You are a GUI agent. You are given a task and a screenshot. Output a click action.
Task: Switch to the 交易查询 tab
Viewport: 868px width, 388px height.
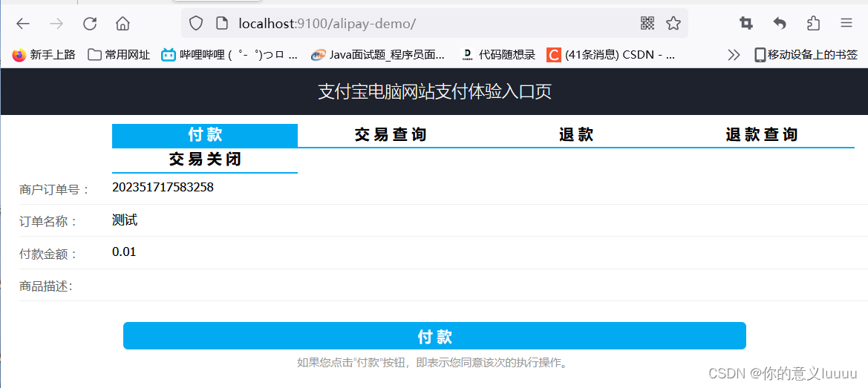pyautogui.click(x=391, y=136)
